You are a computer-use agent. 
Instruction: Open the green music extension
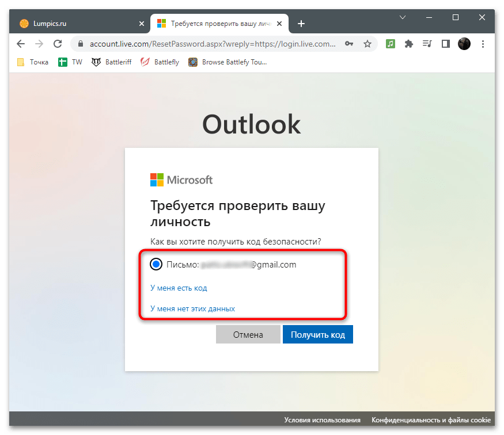tap(390, 44)
